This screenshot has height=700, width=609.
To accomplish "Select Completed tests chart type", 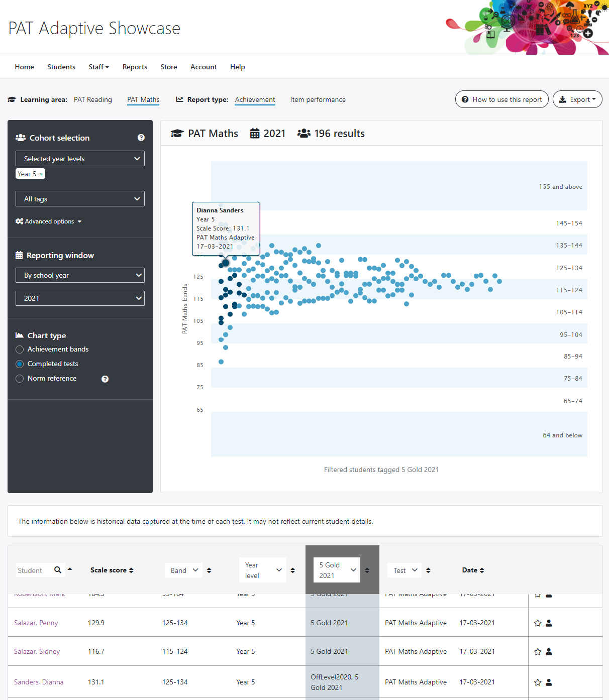I will [20, 364].
